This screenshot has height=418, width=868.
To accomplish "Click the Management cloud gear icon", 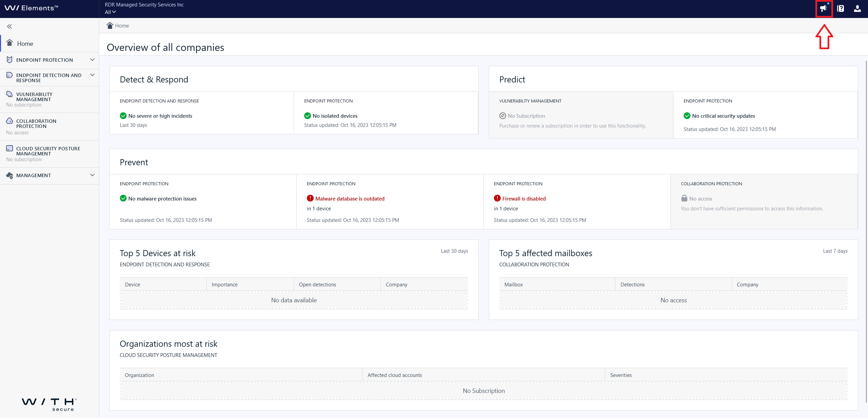I will pos(10,175).
